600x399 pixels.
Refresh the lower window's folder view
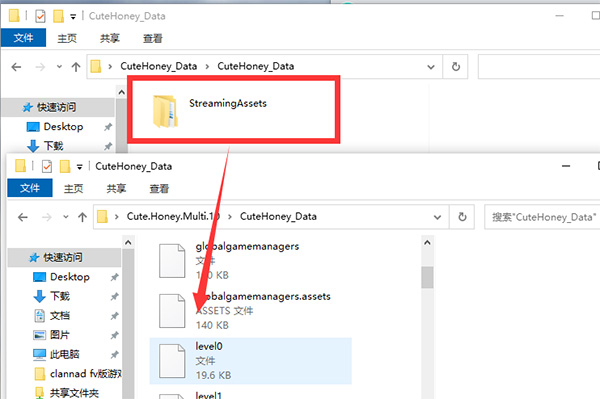[462, 217]
